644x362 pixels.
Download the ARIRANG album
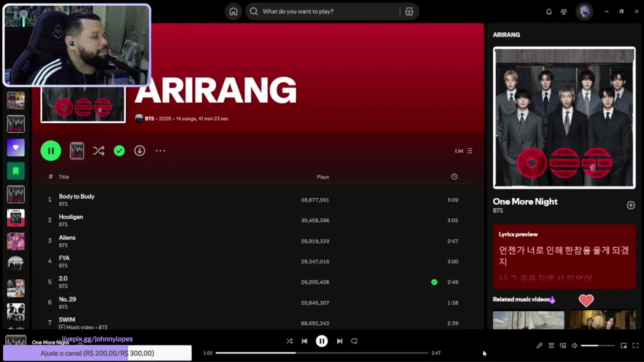point(139,151)
